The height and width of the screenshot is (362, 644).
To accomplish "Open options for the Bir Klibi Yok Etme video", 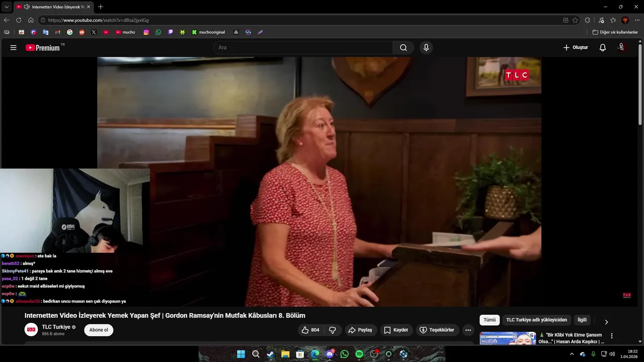I will point(612,336).
